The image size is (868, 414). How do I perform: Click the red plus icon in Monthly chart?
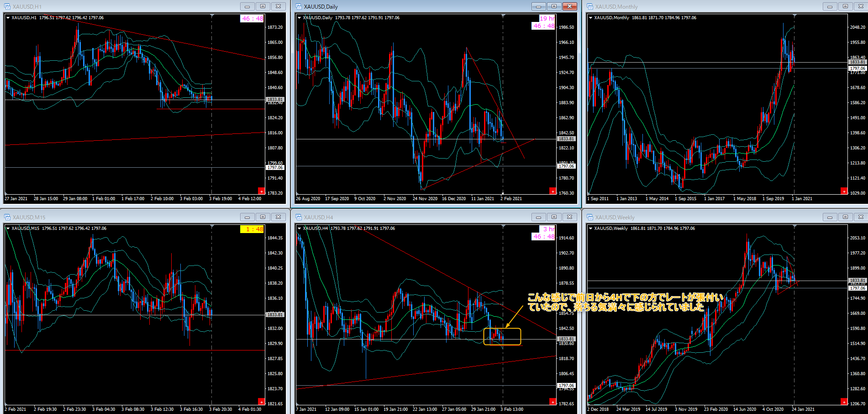click(x=844, y=191)
